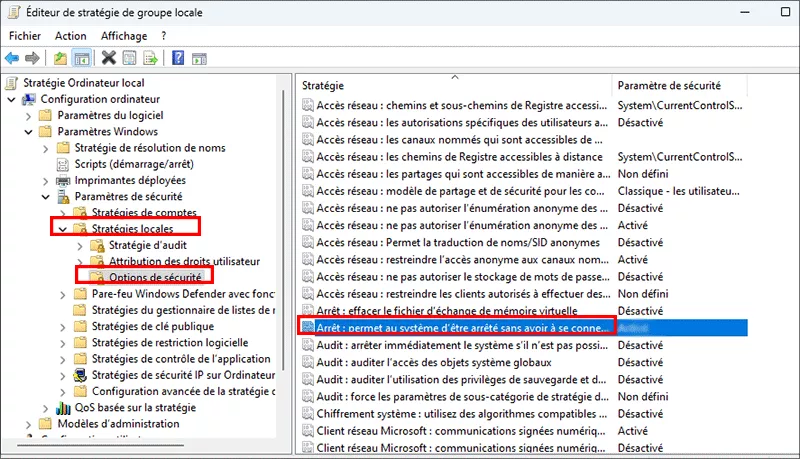The height and width of the screenshot is (459, 800).
Task: Select 'Accès réseau : modèle de partage' policy
Action: pyautogui.click(x=460, y=191)
